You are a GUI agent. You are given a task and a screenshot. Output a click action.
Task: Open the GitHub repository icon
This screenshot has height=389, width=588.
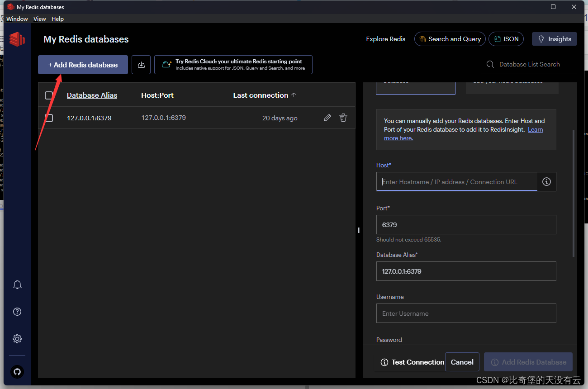click(17, 372)
